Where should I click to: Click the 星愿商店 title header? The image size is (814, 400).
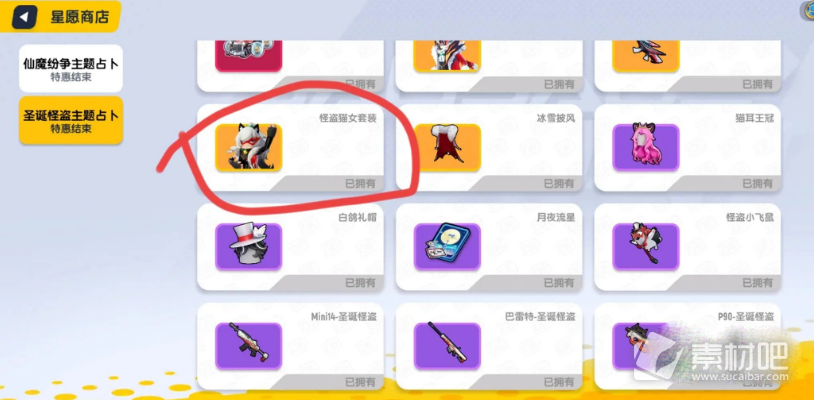(79, 17)
